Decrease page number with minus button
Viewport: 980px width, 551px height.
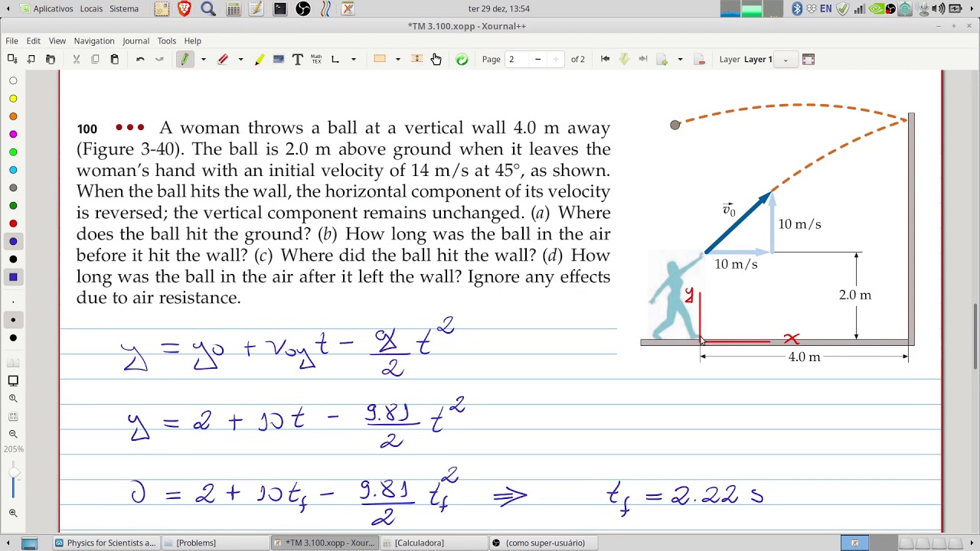click(x=537, y=59)
